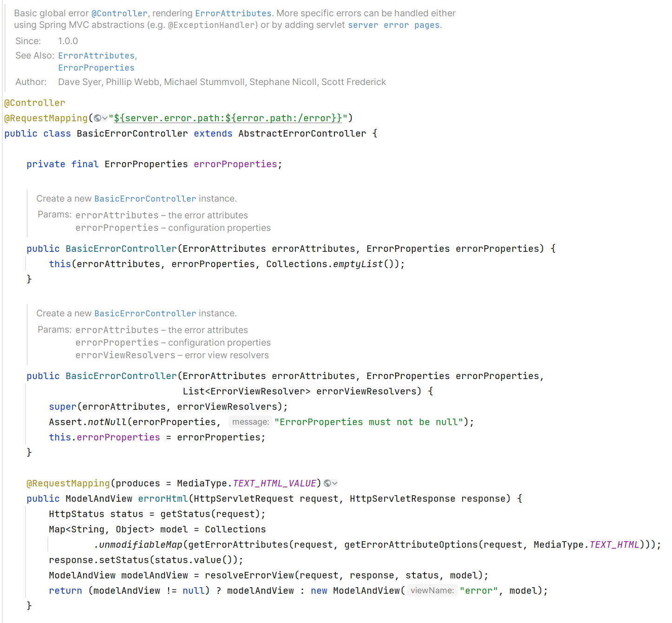
Task: Click the getErrorAttributeOptions call
Action: coord(411,544)
